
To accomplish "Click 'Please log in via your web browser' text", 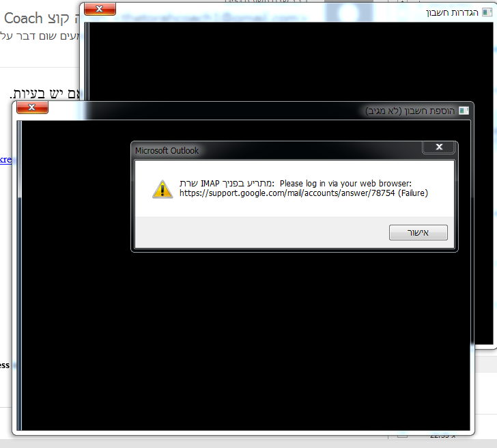I will [345, 184].
